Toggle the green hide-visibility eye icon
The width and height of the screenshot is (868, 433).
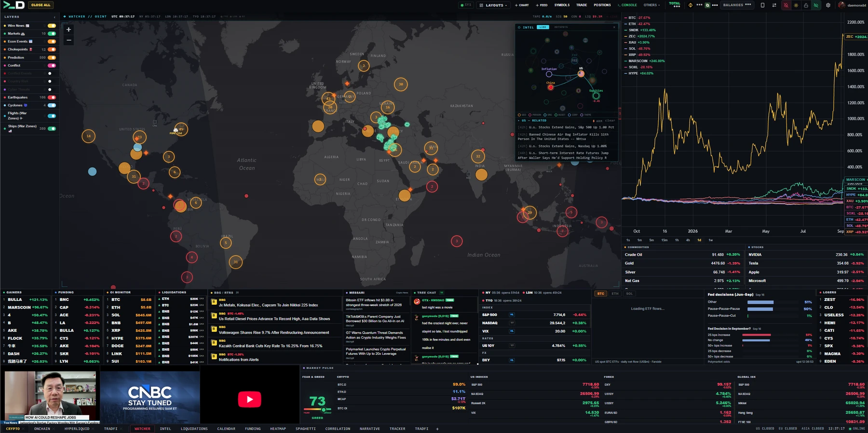[816, 5]
